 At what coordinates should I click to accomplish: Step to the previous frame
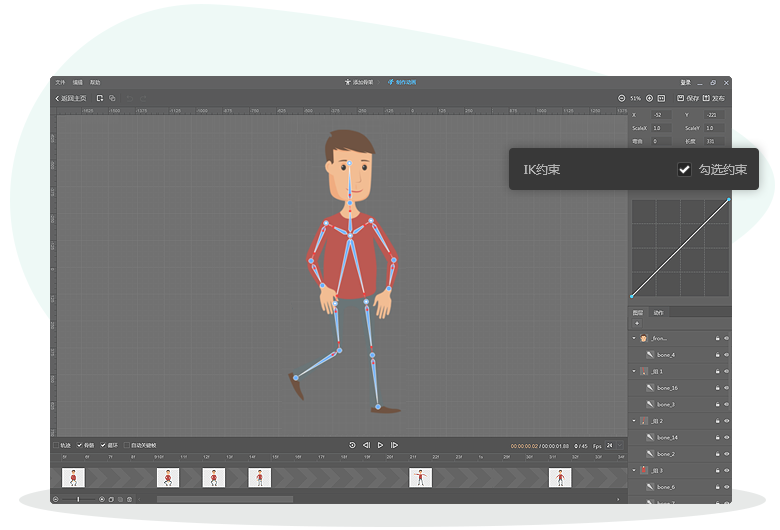point(366,445)
